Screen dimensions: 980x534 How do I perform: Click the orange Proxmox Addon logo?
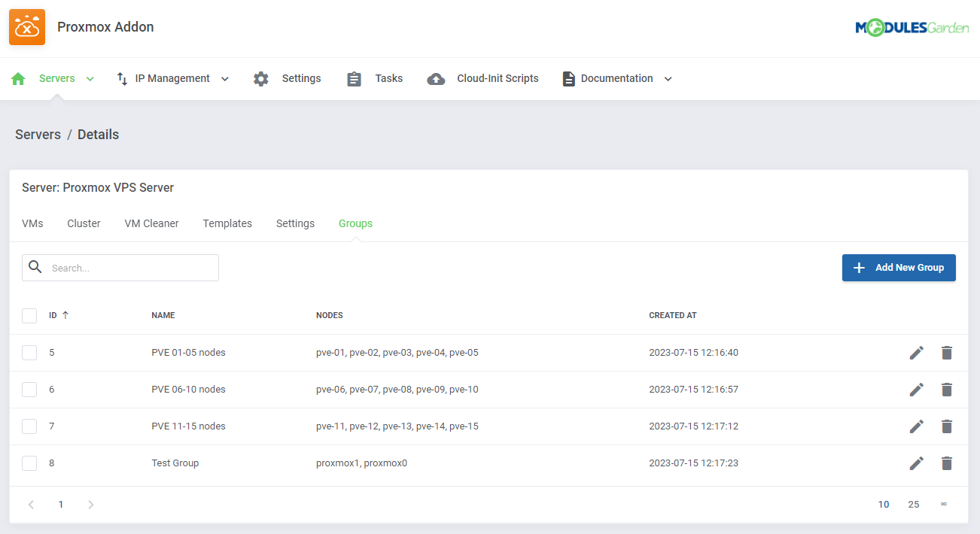tap(27, 27)
